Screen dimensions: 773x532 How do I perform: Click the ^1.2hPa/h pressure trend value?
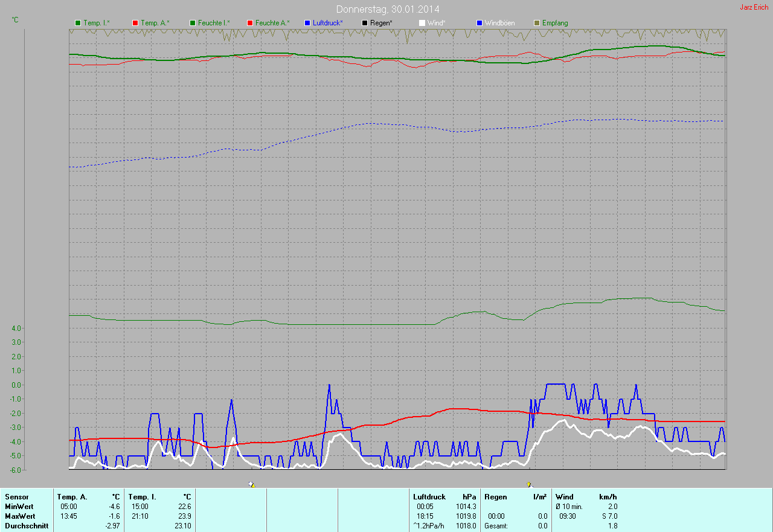[x=429, y=526]
